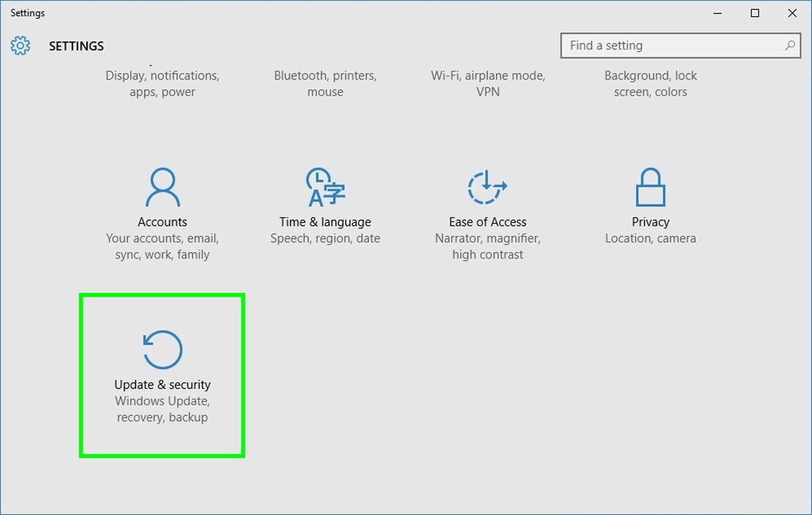812x515 pixels.
Task: Open the 'Display, notifications, apps, power' tile
Action: click(162, 83)
